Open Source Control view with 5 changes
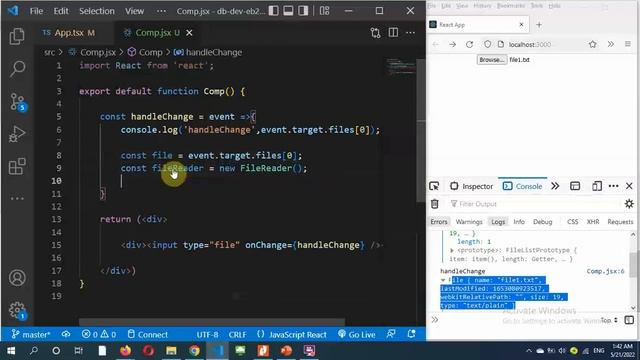Viewport: 640px width, 360px height. [18, 102]
